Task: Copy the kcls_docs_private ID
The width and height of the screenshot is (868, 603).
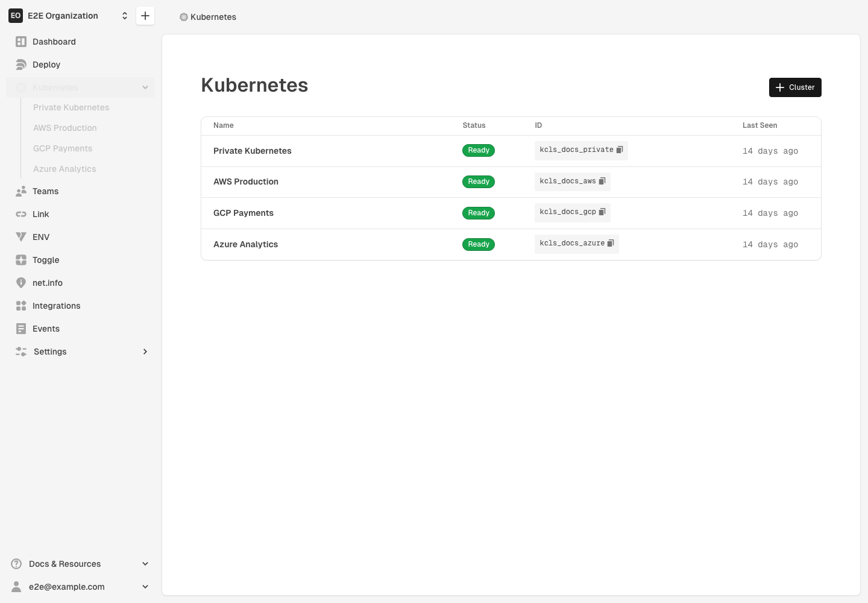Action: [x=620, y=150]
